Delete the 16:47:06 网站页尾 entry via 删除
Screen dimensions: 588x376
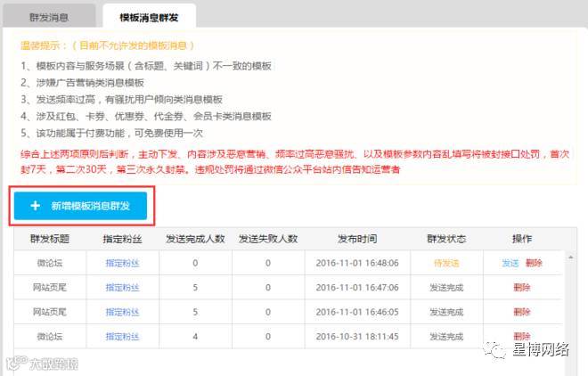pos(521,287)
